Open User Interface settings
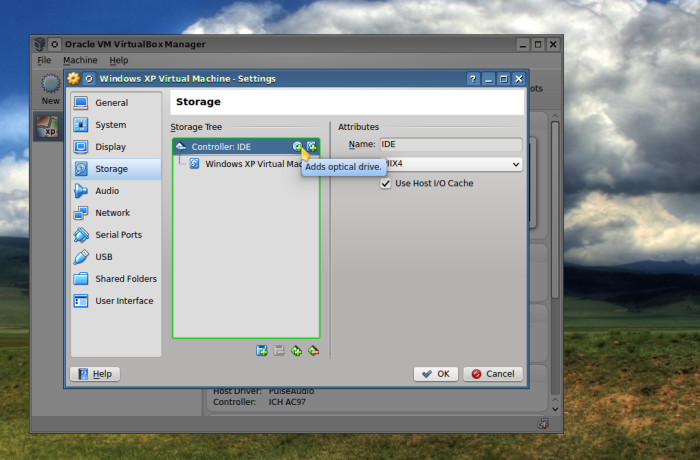 coord(116,301)
